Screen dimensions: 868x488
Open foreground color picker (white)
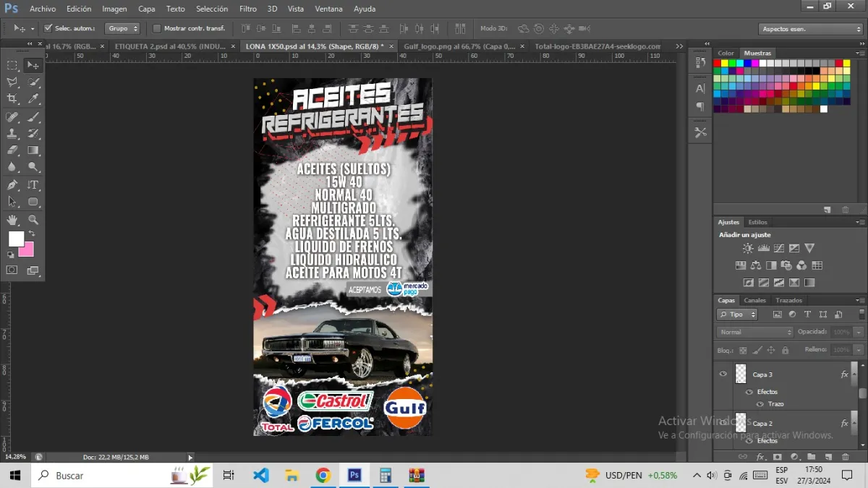point(15,239)
